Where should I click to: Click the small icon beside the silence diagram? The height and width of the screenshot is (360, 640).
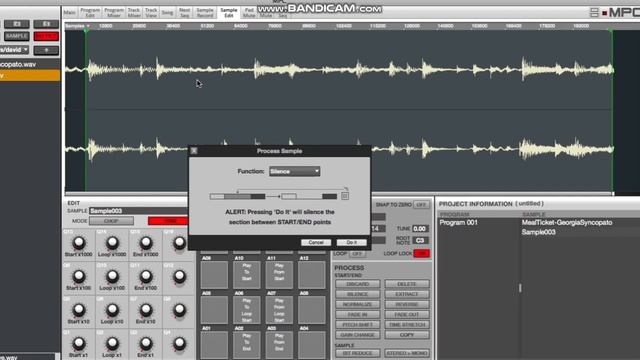click(x=345, y=196)
